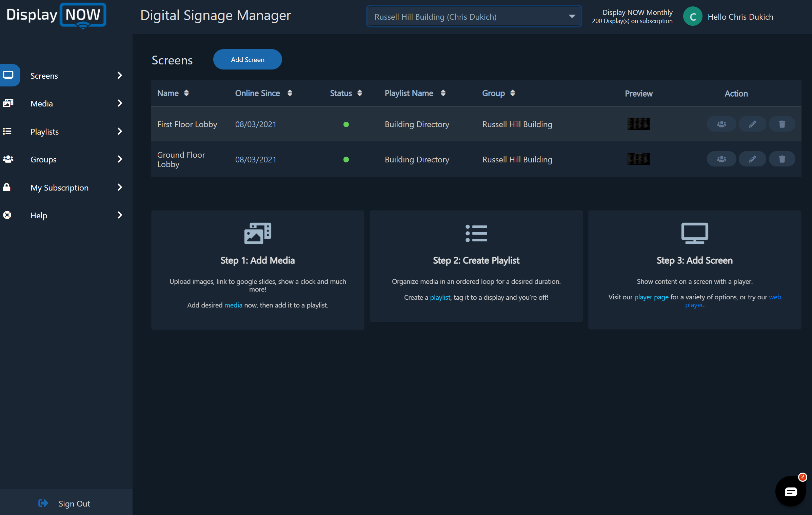Delete the First Floor Lobby screen
812x515 pixels.
[782, 124]
